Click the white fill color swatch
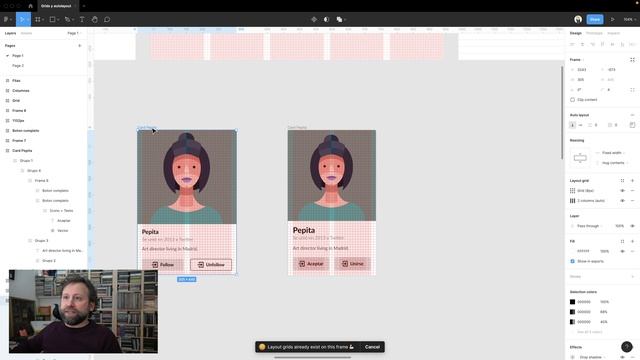Screen dimensions: 640x360 573,251
